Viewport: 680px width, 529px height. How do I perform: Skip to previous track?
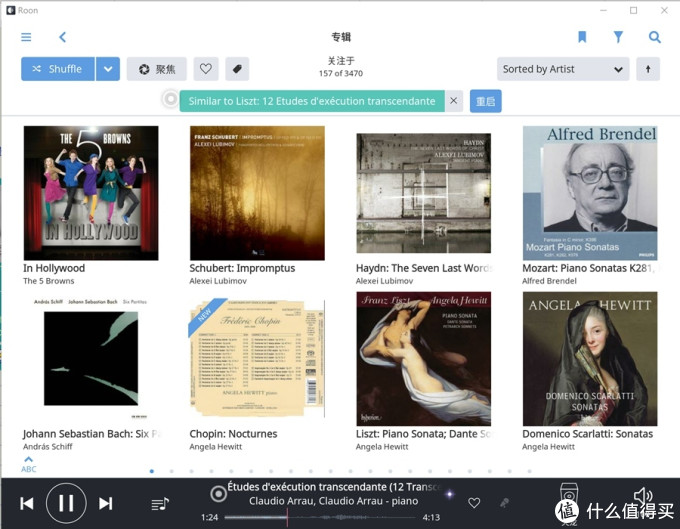[27, 503]
